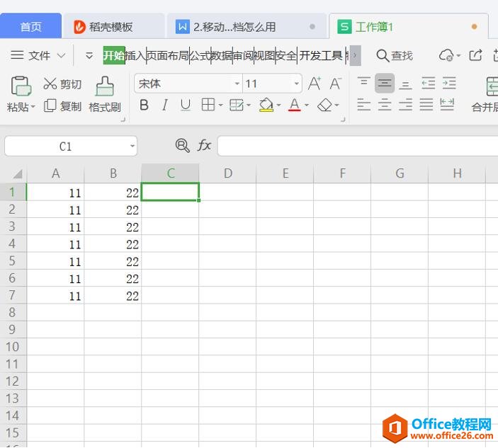Select row 8 header
Image resolution: width=498 pixels, height=448 pixels.
13,312
